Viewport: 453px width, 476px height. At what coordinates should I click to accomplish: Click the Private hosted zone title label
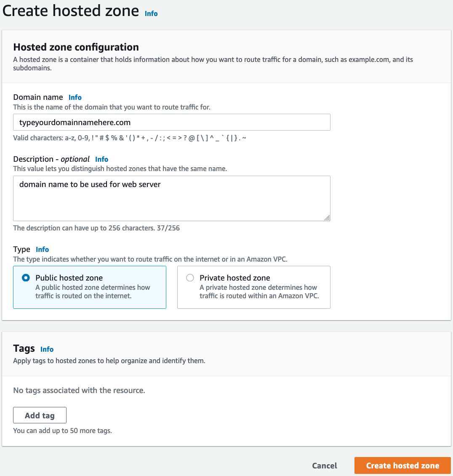pyautogui.click(x=234, y=278)
